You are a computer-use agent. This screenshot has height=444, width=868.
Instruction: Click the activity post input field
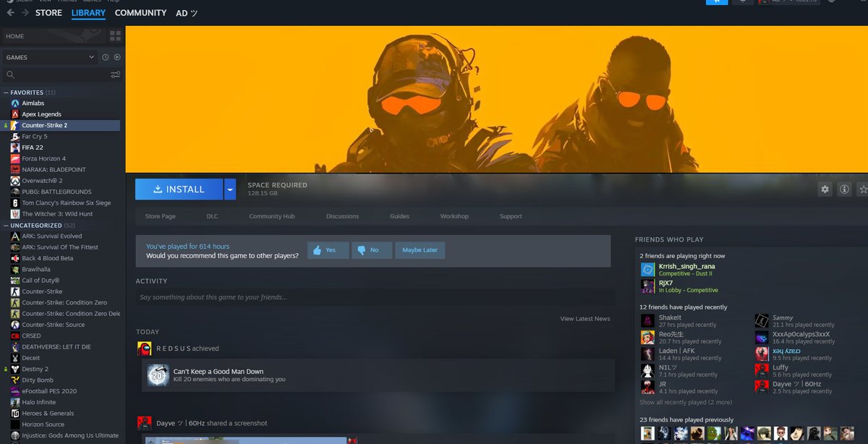pyautogui.click(x=375, y=297)
